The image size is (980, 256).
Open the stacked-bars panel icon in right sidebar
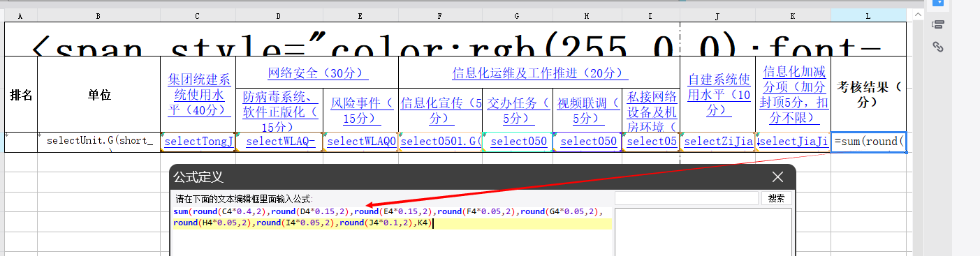(x=939, y=25)
